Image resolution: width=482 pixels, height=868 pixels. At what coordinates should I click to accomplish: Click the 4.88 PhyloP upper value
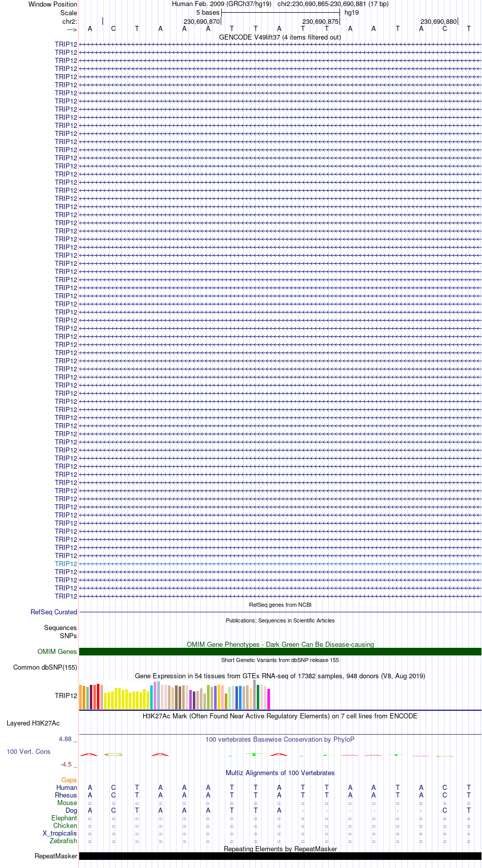coord(65,739)
